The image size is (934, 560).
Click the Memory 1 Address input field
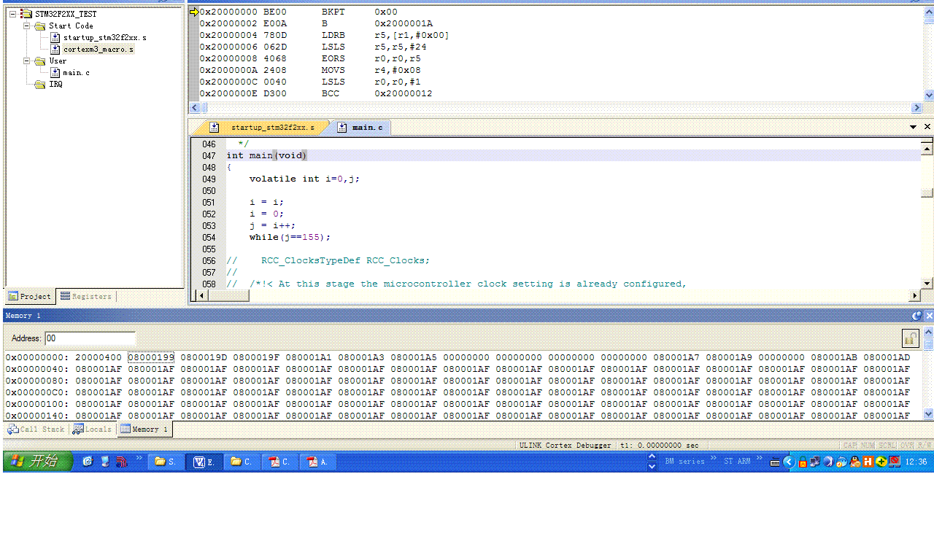coord(90,338)
